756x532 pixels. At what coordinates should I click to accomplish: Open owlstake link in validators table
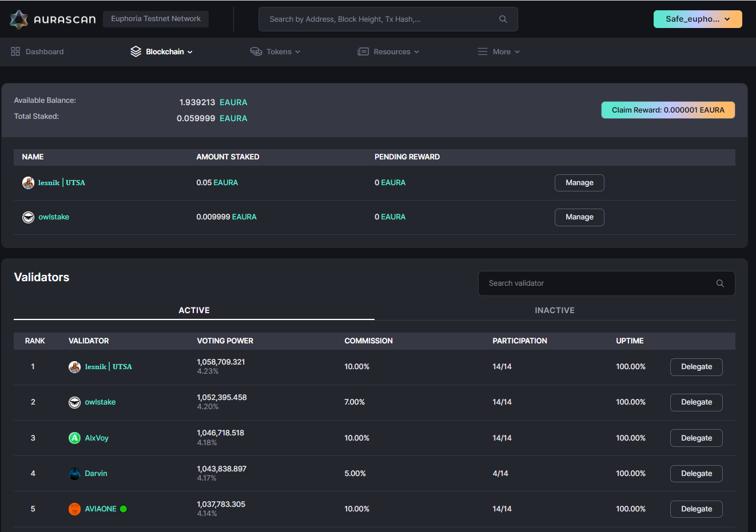tap(100, 402)
